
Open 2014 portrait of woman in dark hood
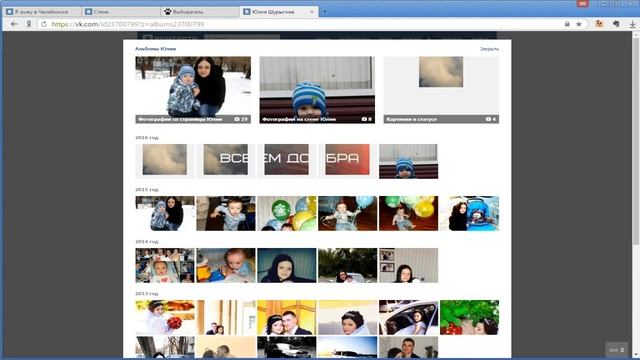pos(287,265)
